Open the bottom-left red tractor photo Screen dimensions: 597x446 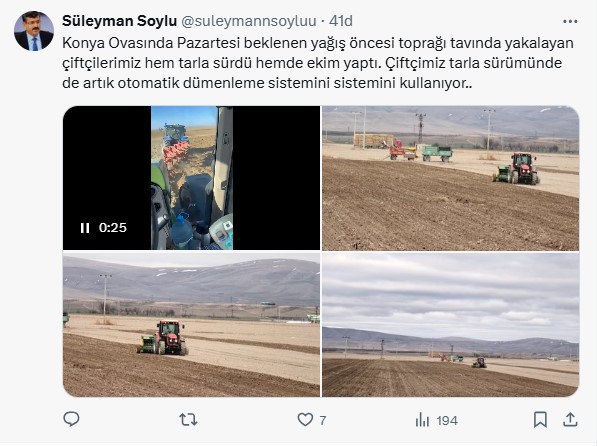[192, 325]
